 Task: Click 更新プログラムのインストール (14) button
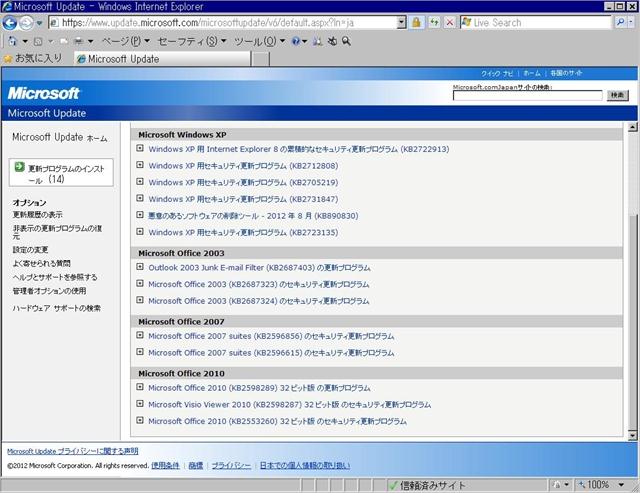click(61, 173)
